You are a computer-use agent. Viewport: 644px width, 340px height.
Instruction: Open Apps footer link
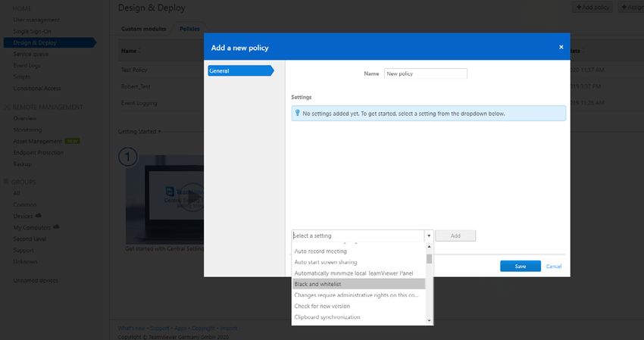(x=180, y=328)
